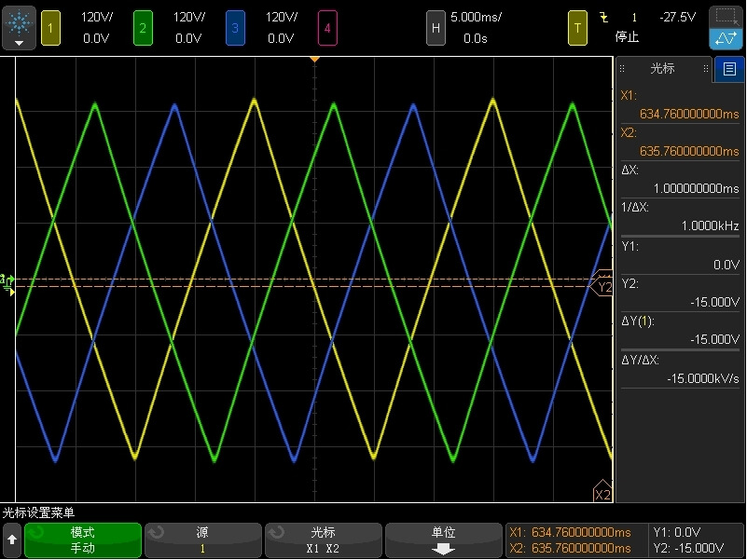Click the 停止 stop status text
747x560 pixels.
627,36
